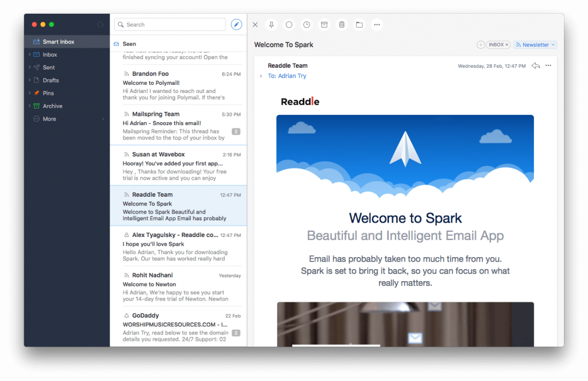Delete the email with the trash icon
The image size is (588, 381).
[x=342, y=25]
